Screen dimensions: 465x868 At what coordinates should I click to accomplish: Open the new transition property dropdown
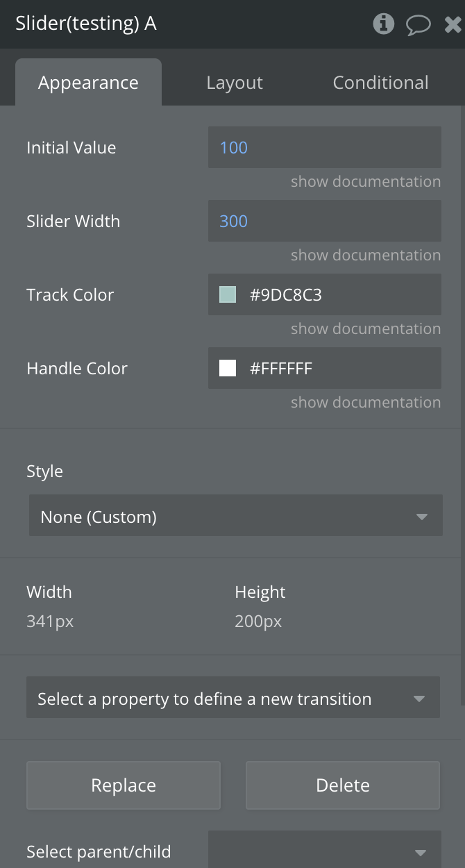click(x=232, y=699)
